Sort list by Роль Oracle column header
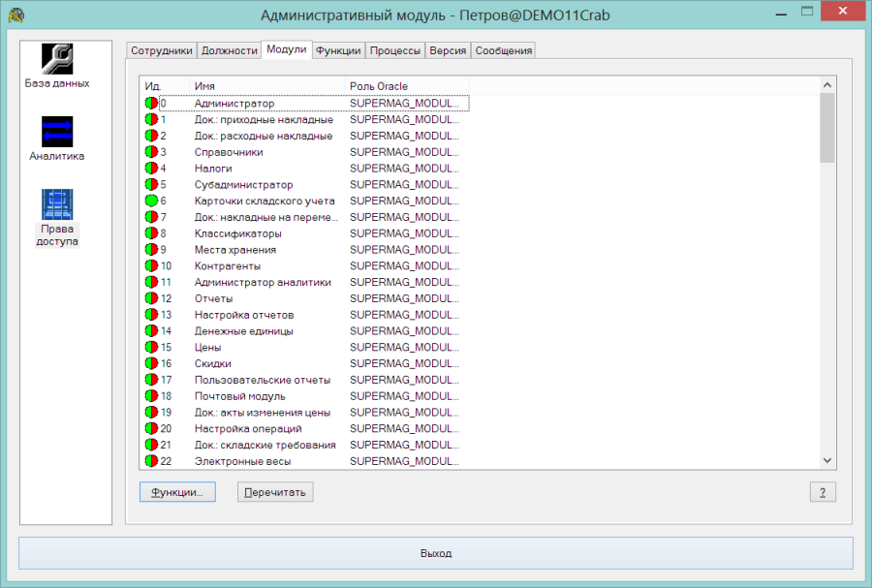The image size is (872, 588). coord(407,86)
